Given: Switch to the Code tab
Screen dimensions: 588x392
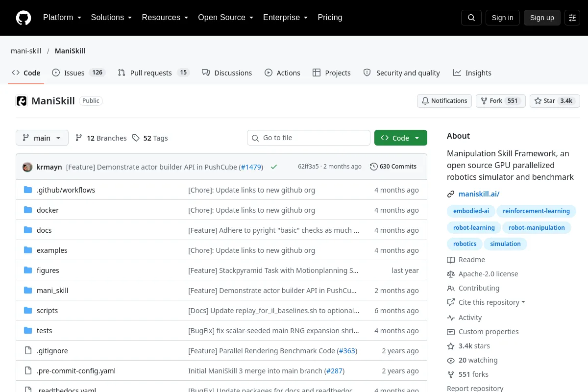Looking at the screenshot, I should pos(26,73).
